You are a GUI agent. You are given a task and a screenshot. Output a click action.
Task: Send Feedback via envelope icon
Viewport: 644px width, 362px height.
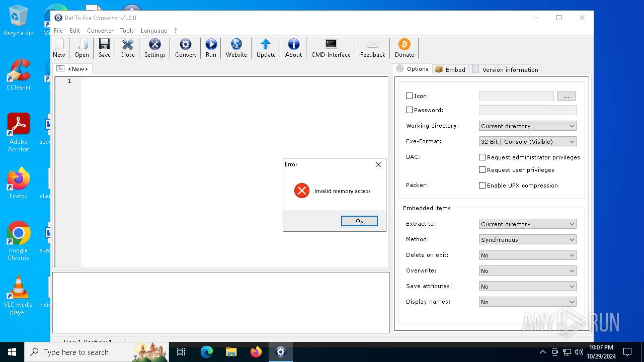372,48
